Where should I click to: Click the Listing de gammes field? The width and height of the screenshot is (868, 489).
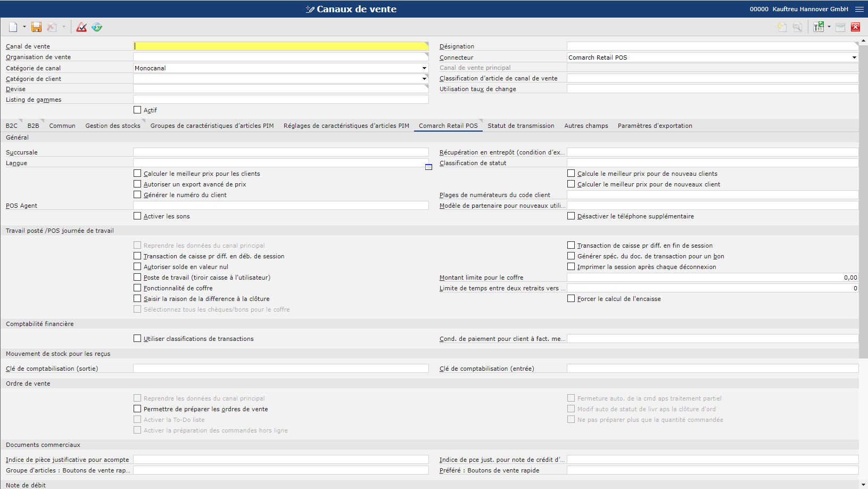tap(281, 100)
